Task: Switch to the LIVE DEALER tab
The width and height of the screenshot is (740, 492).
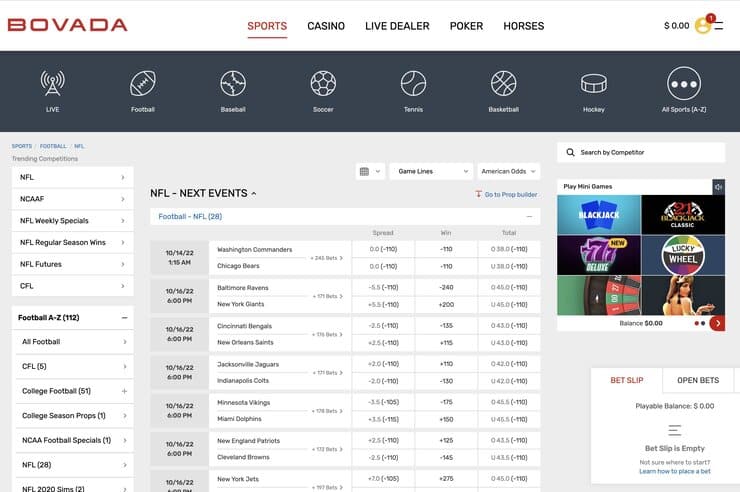Action: [397, 26]
